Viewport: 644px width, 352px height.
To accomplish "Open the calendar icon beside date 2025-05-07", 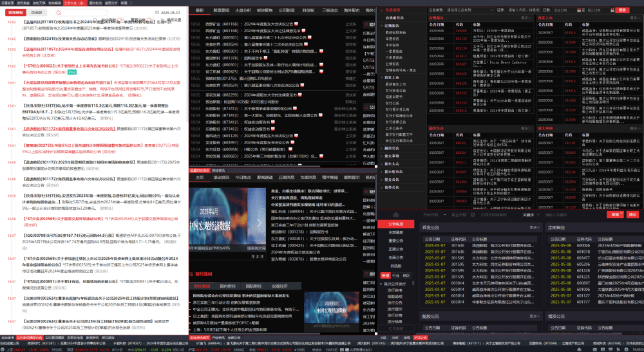I will 157,13.
